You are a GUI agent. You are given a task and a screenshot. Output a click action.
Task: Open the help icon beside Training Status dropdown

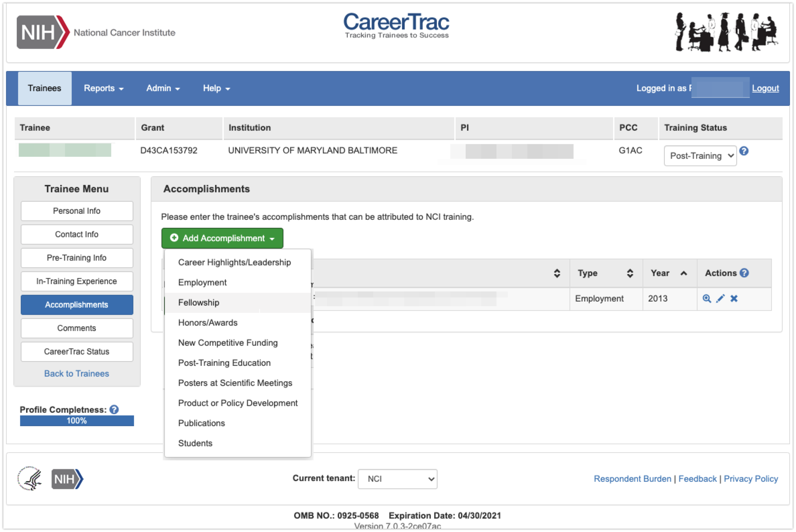[x=744, y=151]
